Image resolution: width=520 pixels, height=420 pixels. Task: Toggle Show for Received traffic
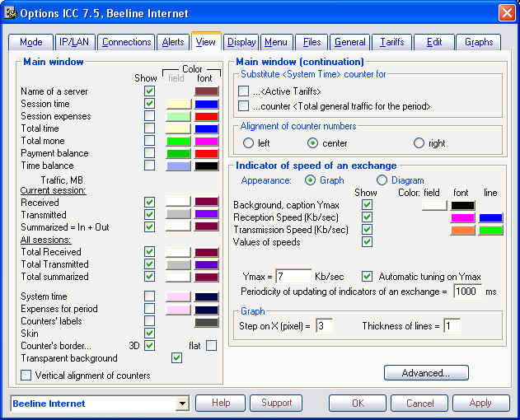[149, 203]
